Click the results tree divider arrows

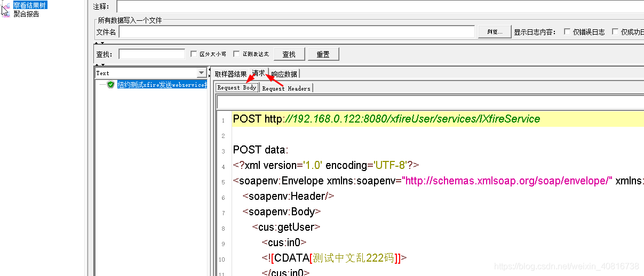(210, 73)
